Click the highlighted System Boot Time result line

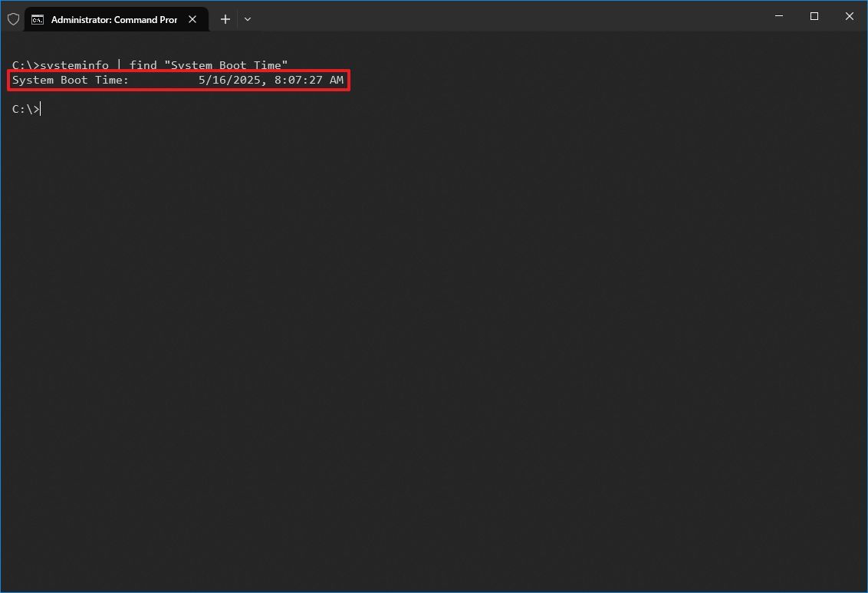click(178, 80)
